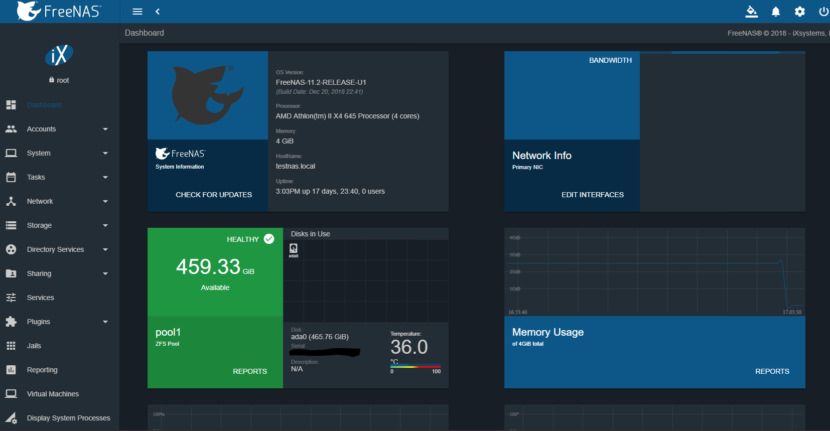
Task: Click the lock icon beside root
Action: [51, 80]
